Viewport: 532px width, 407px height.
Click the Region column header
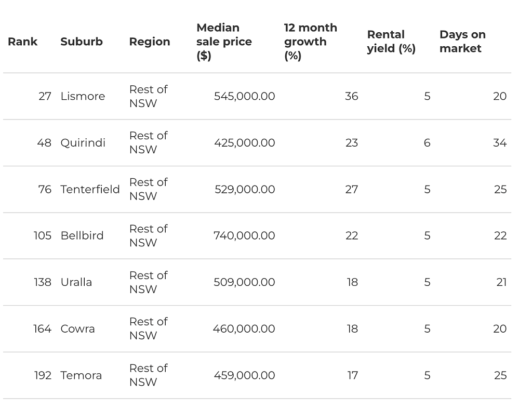[x=150, y=42]
